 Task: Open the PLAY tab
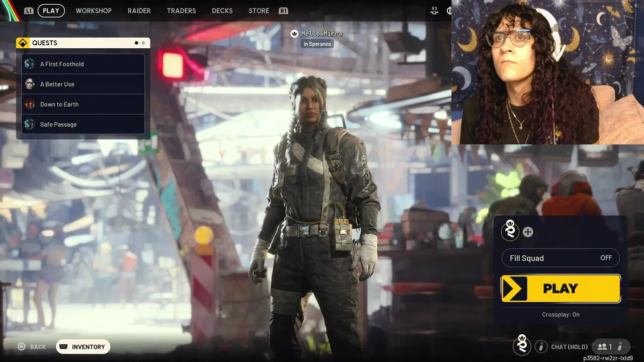pyautogui.click(x=51, y=11)
